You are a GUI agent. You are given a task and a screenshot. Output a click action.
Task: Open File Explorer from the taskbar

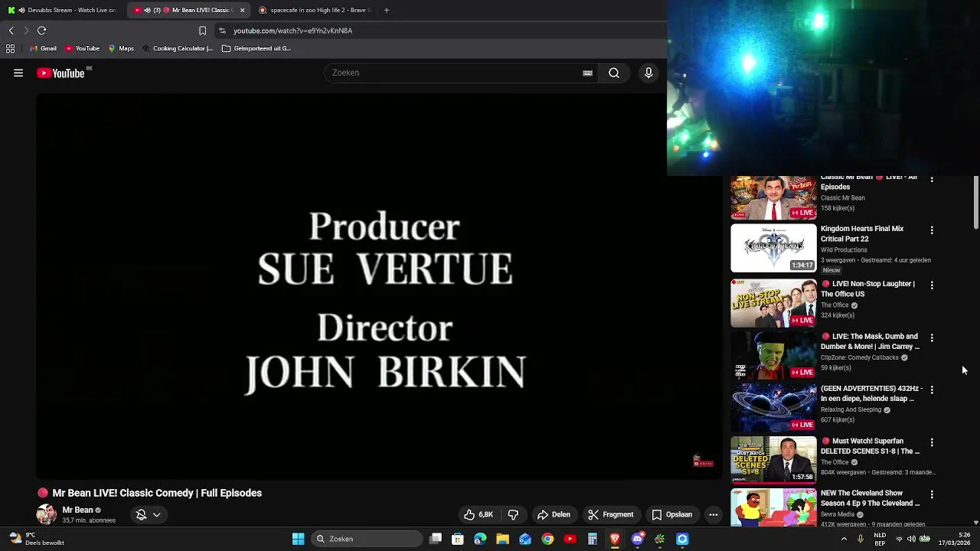click(x=502, y=539)
